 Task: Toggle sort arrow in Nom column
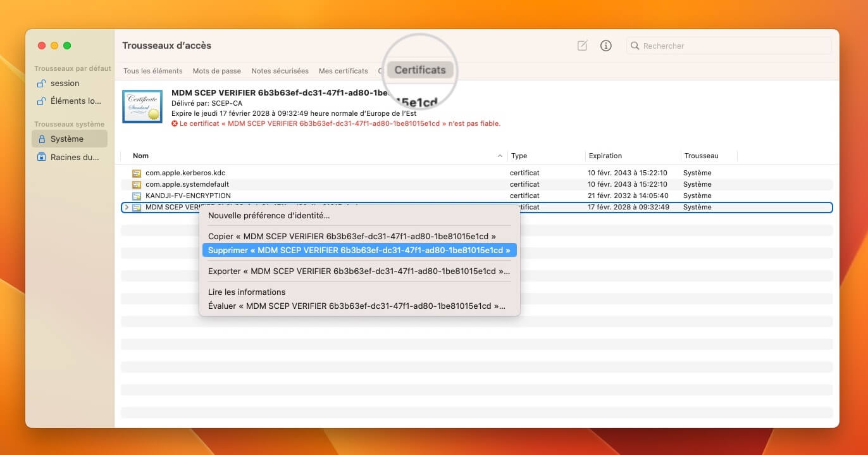(500, 156)
